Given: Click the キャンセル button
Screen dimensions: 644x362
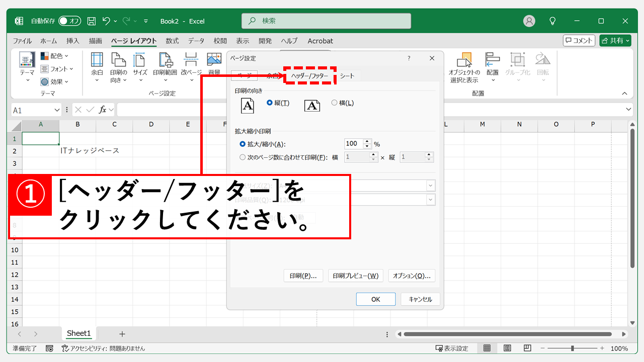Looking at the screenshot, I should pos(421,299).
